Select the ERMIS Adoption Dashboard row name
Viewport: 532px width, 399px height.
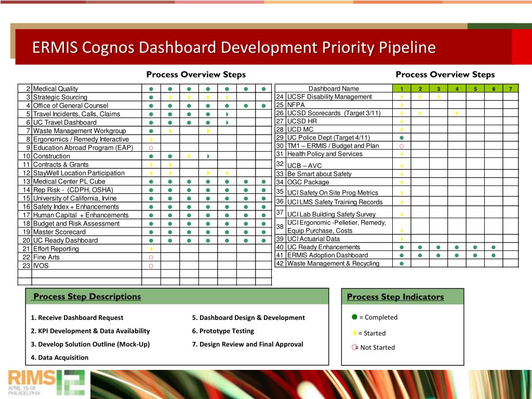click(x=327, y=255)
